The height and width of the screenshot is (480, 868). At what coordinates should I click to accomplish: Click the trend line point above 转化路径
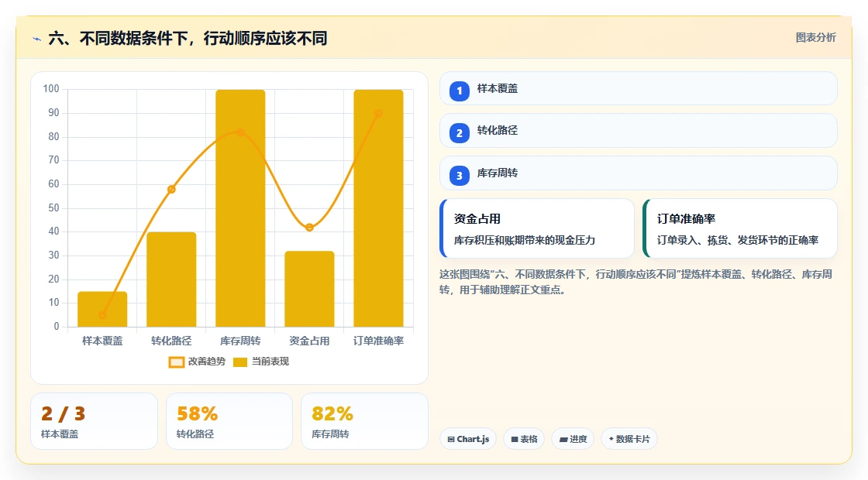pyautogui.click(x=171, y=190)
